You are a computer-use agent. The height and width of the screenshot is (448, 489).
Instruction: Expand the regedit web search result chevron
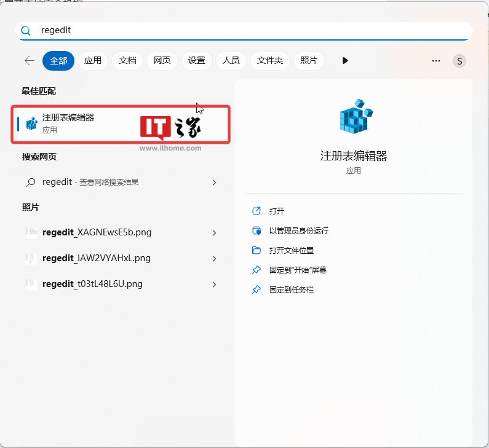(214, 183)
